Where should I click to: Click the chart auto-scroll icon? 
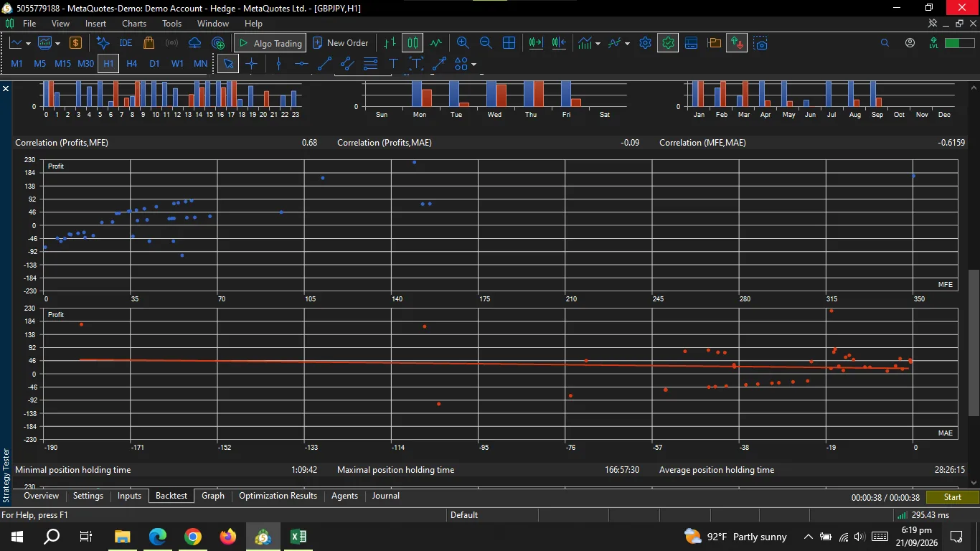(x=535, y=43)
